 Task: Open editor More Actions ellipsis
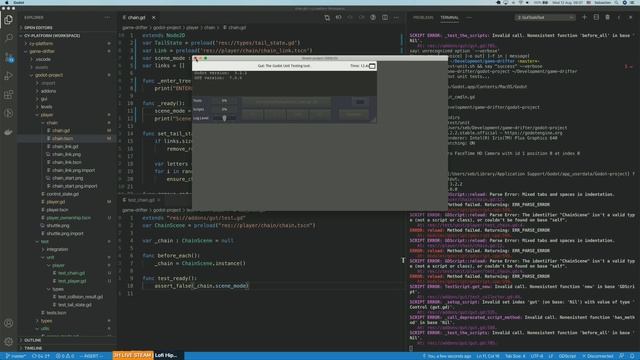pos(396,18)
